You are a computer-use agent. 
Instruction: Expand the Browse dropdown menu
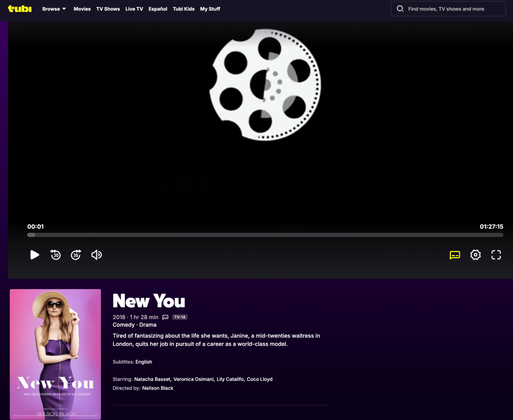[x=54, y=9]
